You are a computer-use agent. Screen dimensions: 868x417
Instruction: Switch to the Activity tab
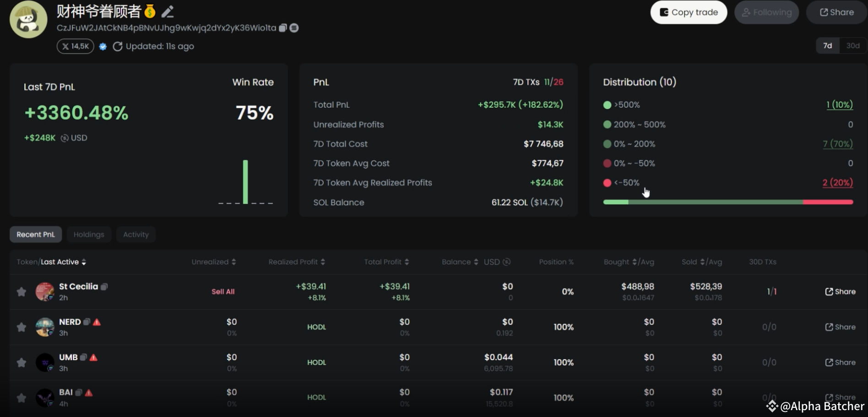pos(136,235)
